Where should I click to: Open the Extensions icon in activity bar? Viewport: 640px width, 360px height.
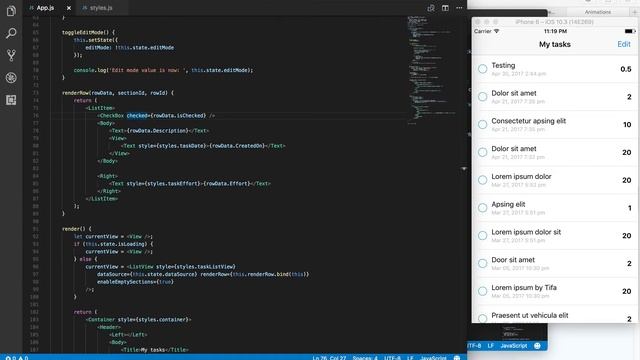coord(11,100)
